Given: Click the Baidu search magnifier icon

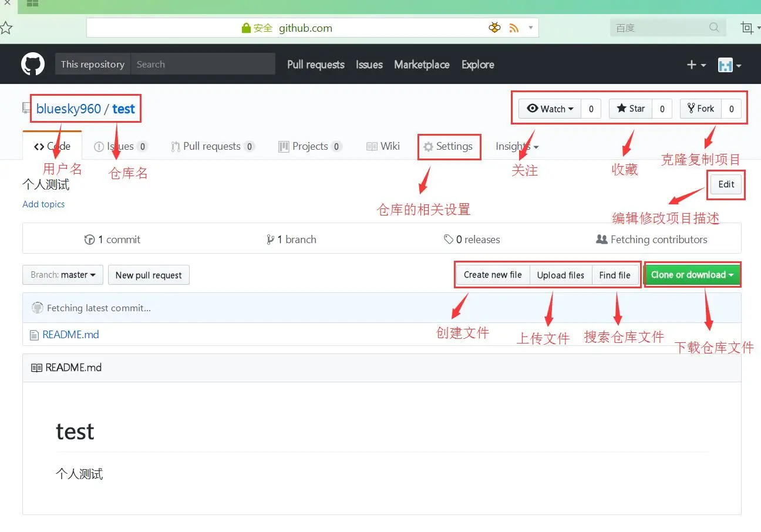Looking at the screenshot, I should click(714, 28).
